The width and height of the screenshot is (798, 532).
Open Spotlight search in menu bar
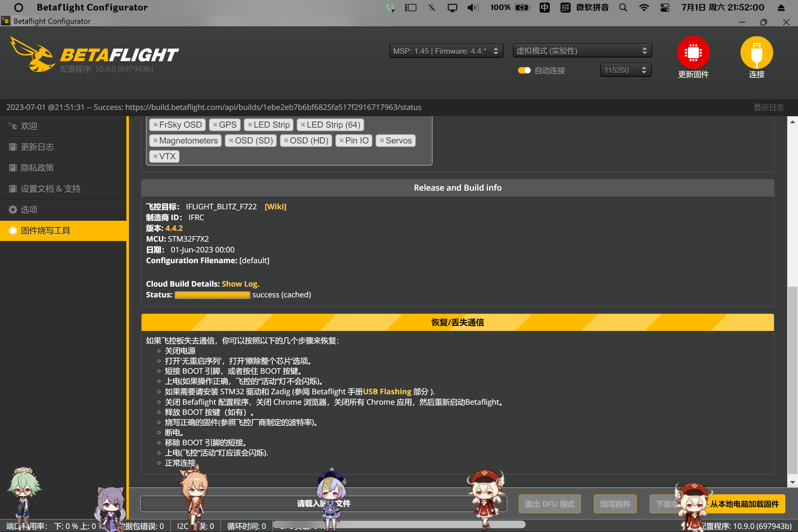(x=623, y=8)
